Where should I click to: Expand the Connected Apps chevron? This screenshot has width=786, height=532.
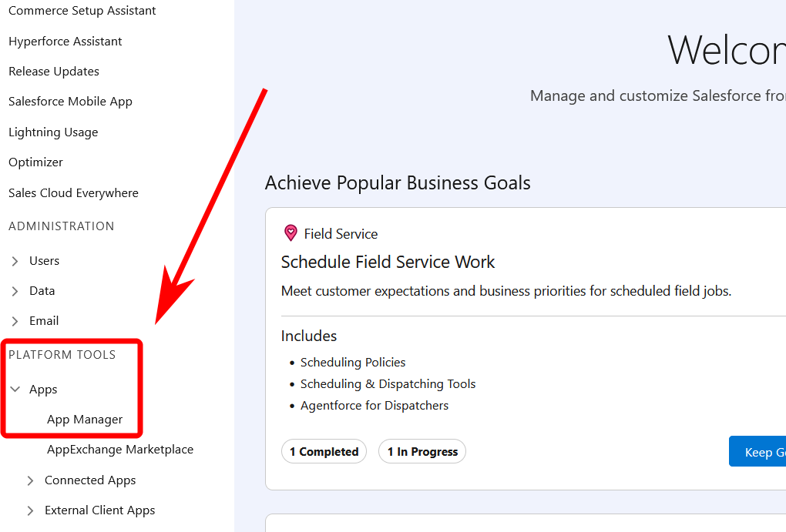[x=31, y=480]
